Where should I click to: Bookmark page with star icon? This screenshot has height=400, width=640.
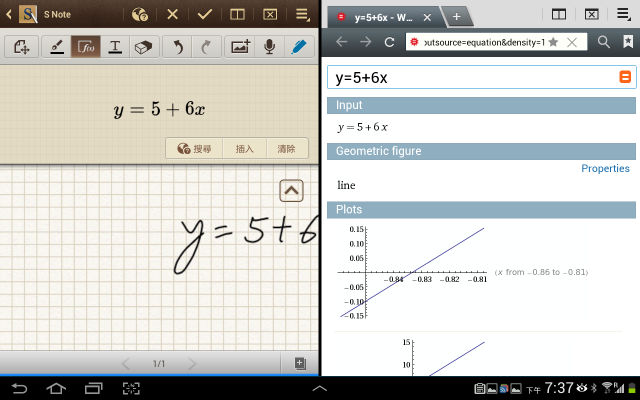(553, 42)
